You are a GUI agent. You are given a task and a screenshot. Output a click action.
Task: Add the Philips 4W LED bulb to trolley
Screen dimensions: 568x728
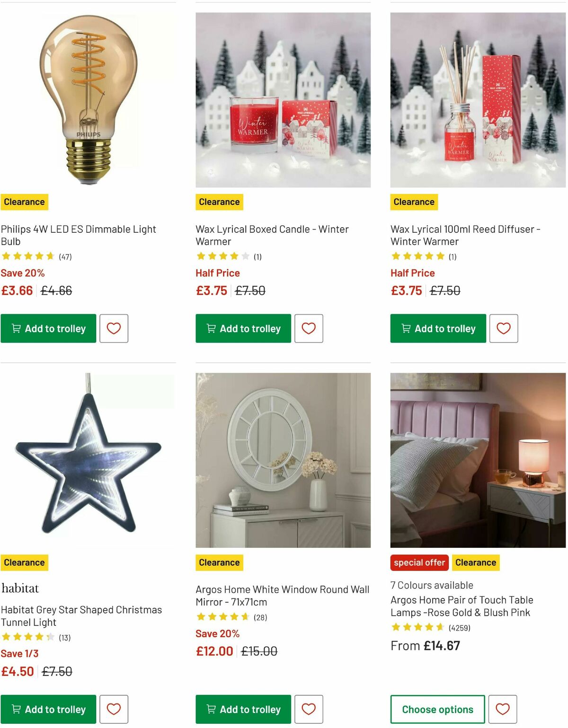click(x=48, y=328)
